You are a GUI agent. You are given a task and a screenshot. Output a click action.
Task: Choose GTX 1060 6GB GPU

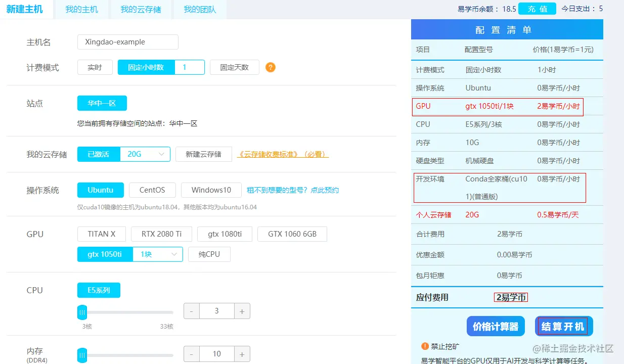(292, 234)
